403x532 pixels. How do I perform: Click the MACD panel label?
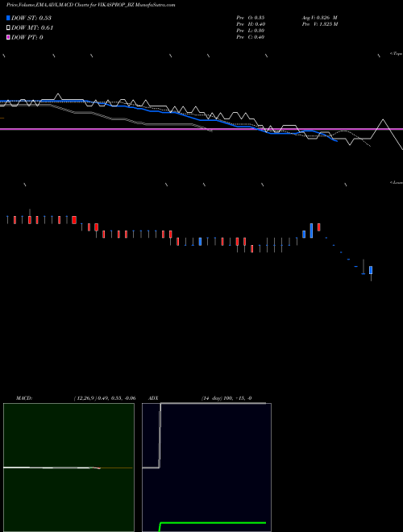click(24, 398)
